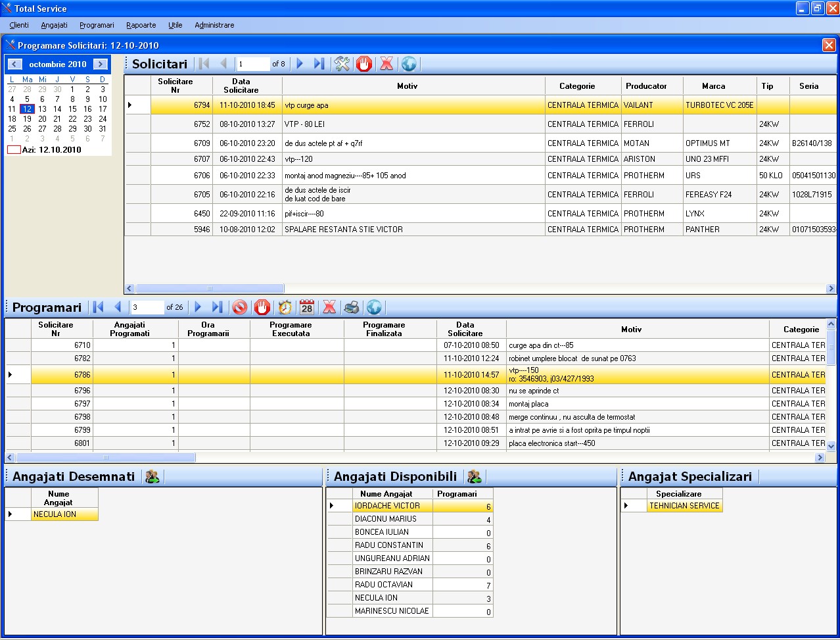The image size is (840, 640).
Task: Open the Utile menu
Action: 175,25
